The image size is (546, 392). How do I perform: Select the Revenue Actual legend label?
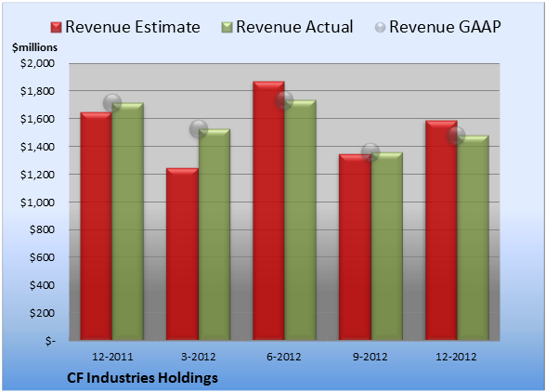(x=294, y=27)
